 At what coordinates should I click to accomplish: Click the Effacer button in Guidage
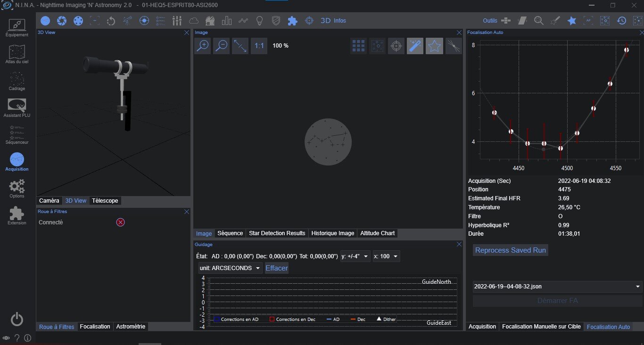(x=276, y=268)
